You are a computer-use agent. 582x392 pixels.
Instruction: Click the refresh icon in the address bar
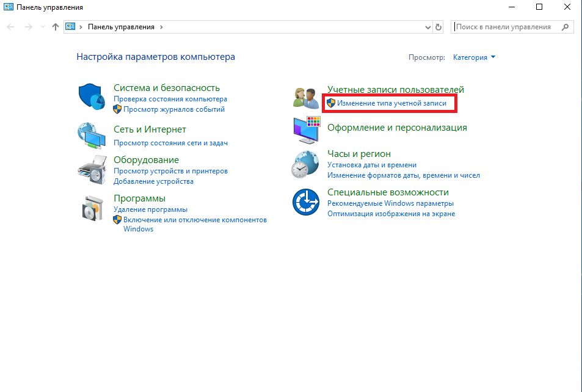tap(438, 26)
